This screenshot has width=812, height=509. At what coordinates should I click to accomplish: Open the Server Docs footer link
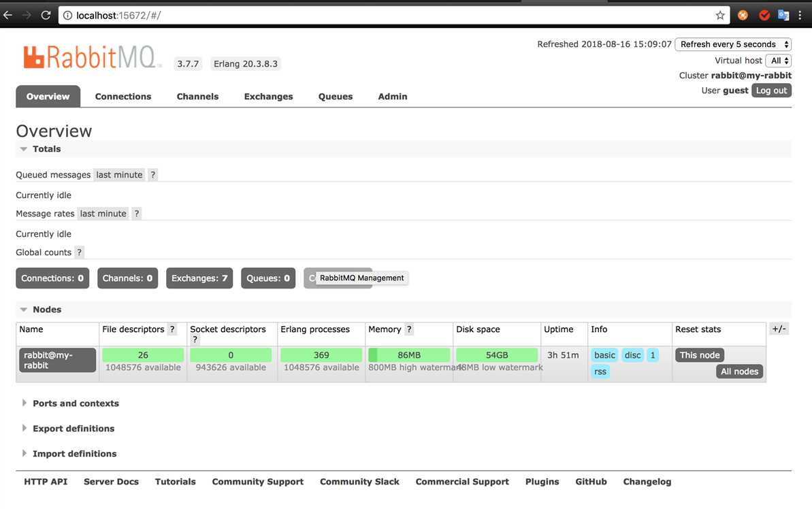[112, 482]
